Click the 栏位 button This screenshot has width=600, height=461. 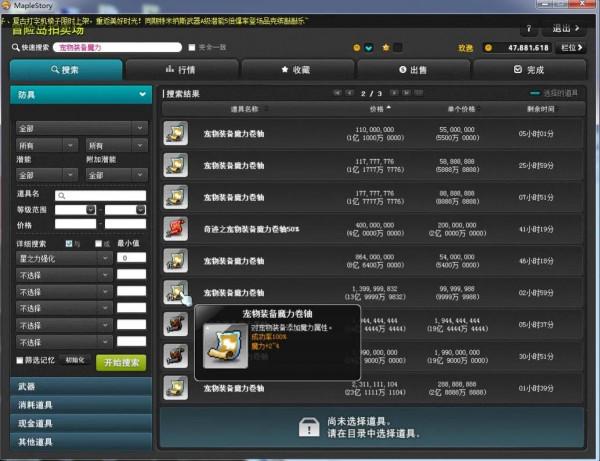571,48
